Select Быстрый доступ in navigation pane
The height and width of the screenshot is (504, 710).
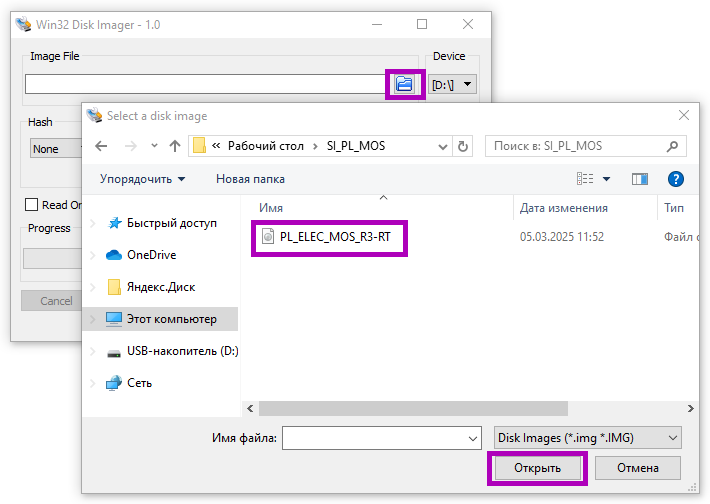coord(172,223)
